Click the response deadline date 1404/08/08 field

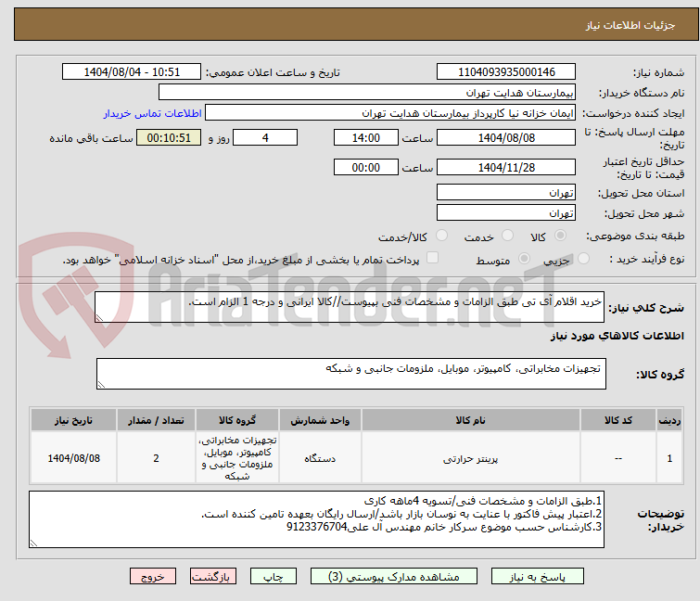coord(506,137)
